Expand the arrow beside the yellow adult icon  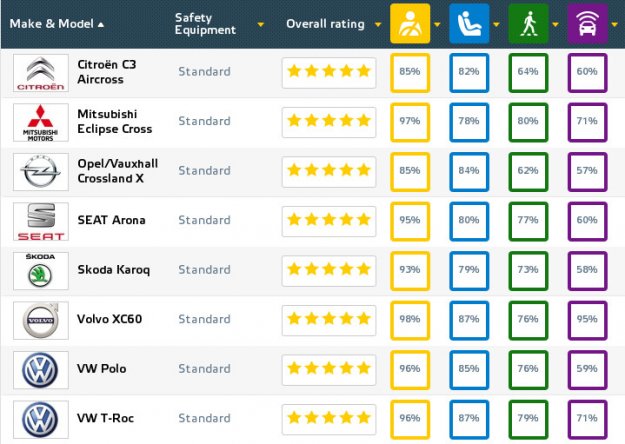click(437, 25)
